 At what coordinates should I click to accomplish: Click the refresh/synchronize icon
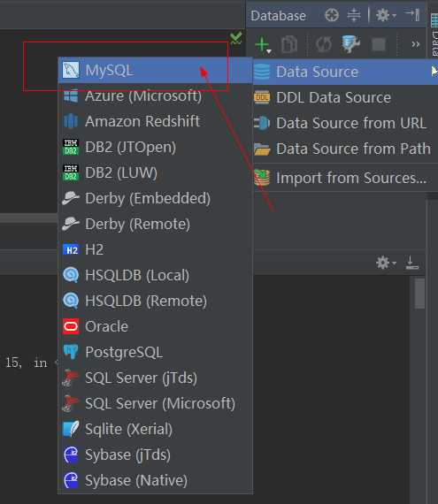point(323,45)
